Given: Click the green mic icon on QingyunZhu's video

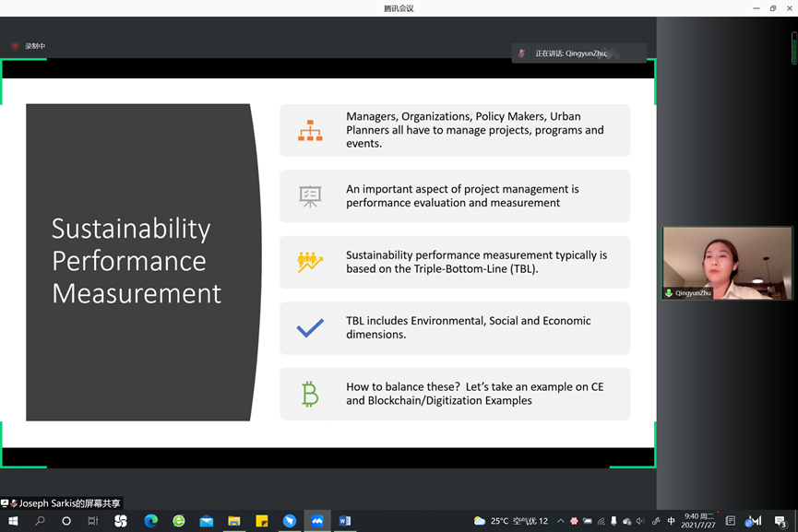Looking at the screenshot, I should pos(669,293).
